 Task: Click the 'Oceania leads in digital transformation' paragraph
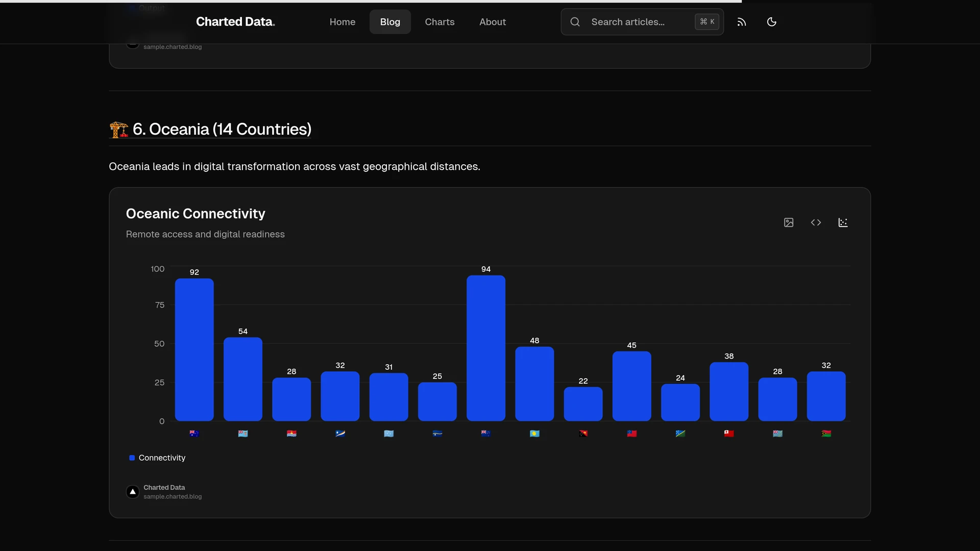pos(295,167)
